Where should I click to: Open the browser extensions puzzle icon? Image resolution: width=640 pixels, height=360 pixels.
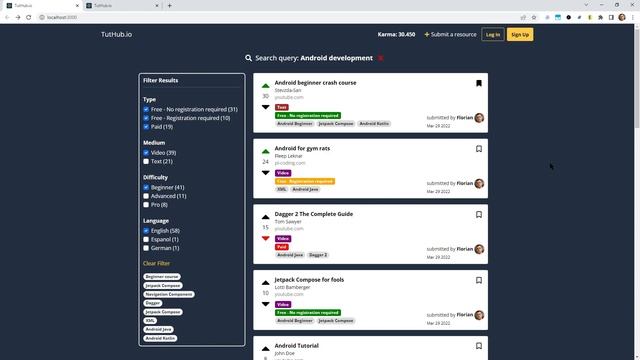tap(600, 17)
